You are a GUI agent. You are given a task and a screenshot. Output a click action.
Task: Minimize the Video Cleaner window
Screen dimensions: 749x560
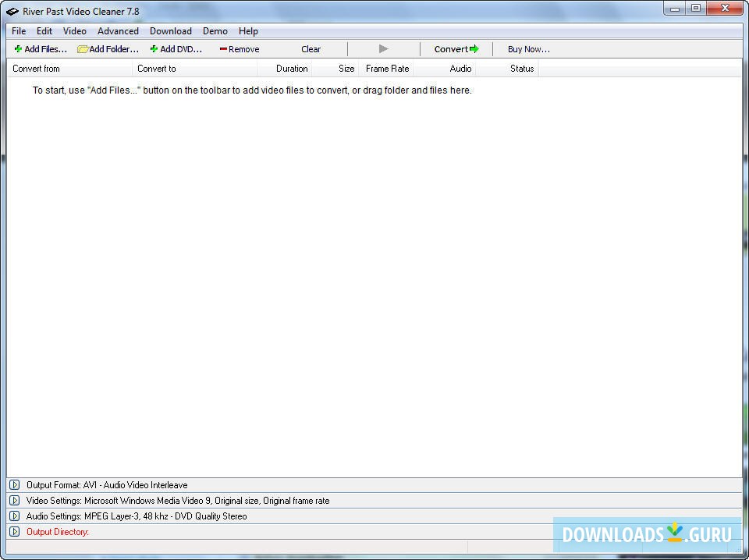[x=674, y=9]
